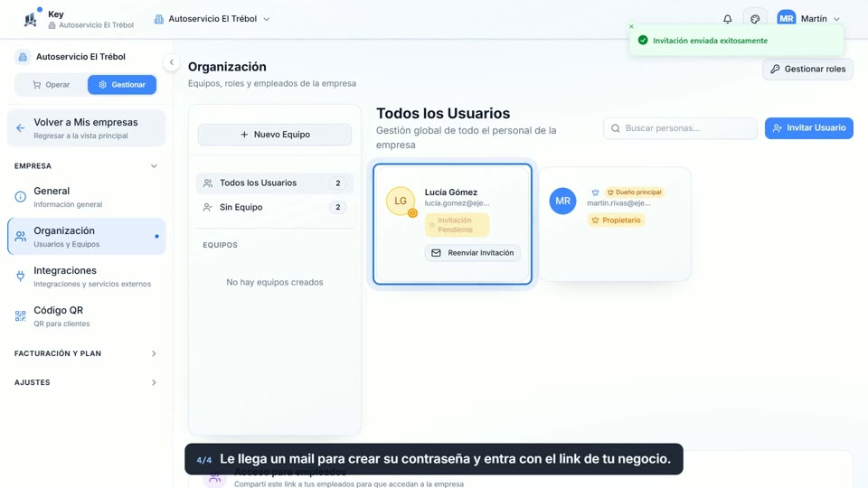Select Todos los Usuarios filter
The height and width of the screenshot is (488, 868).
coord(275,183)
